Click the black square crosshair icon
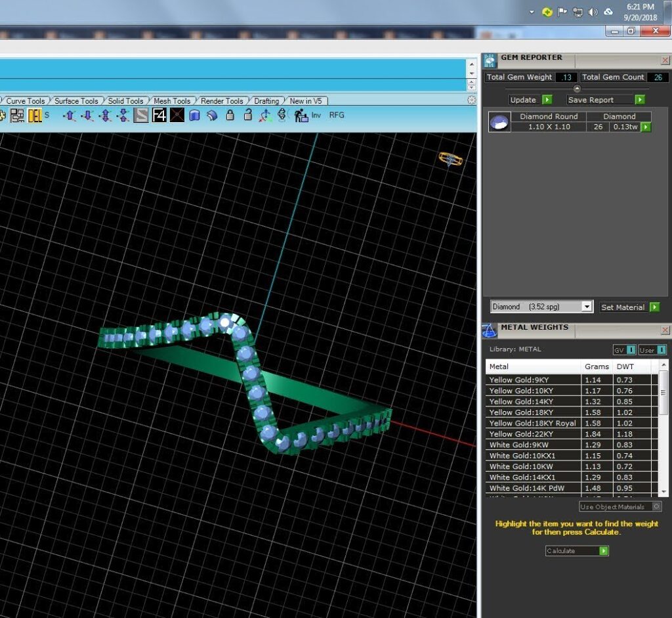This screenshot has height=618, width=672. click(177, 115)
